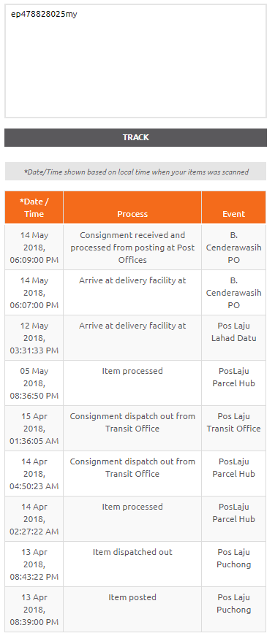Image resolution: width=275 pixels, height=644 pixels.
Task: Click the 15 Apr 2018, 01:36:05 AM cell
Action: point(34,428)
